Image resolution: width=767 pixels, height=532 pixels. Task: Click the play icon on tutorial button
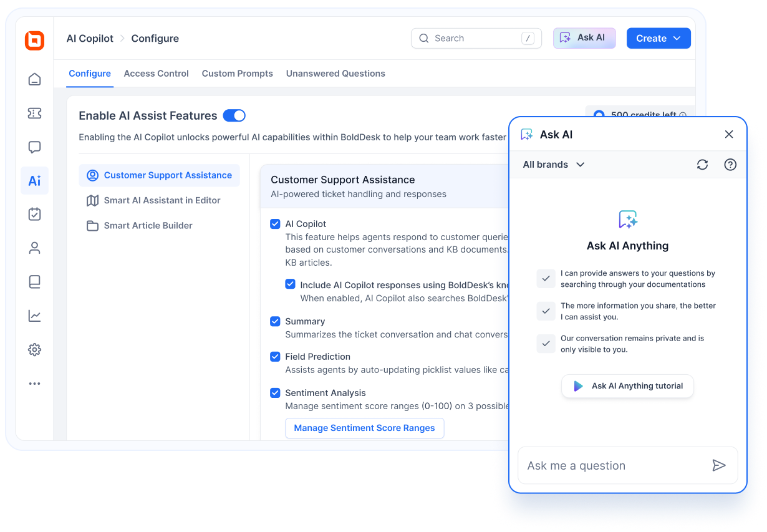click(578, 386)
